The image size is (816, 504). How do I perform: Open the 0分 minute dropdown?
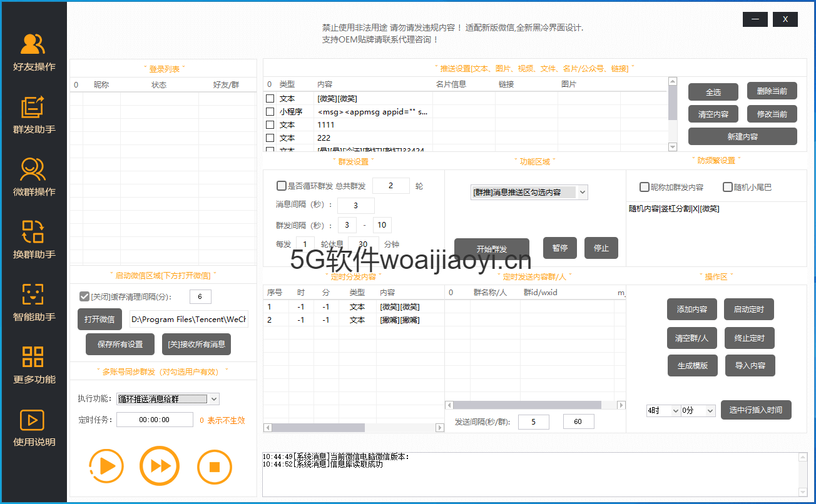coord(698,410)
